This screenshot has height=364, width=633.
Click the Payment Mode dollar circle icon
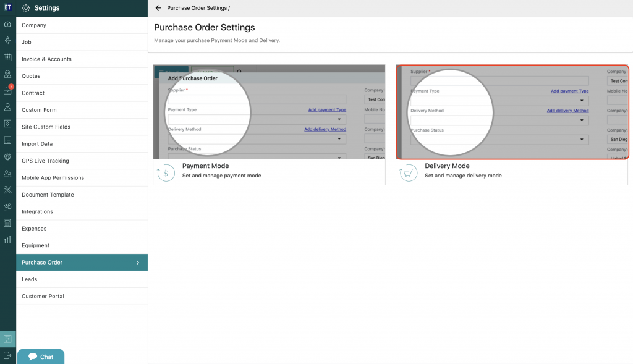click(166, 173)
